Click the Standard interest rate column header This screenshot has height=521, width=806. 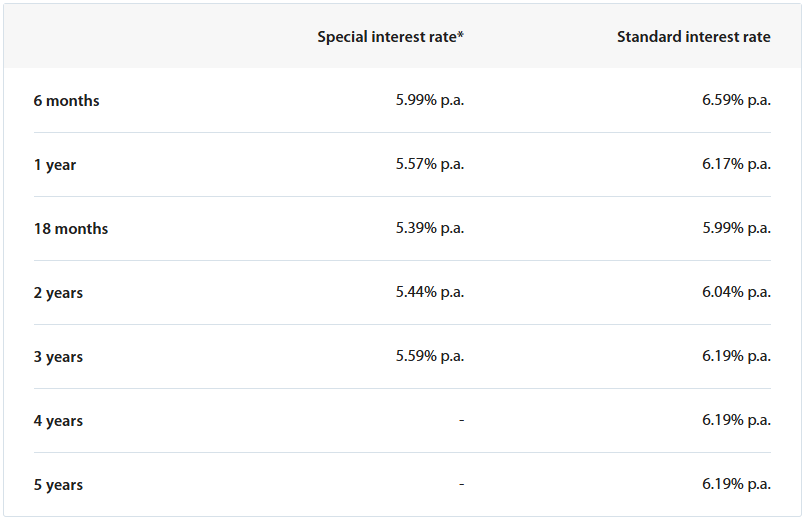point(693,37)
